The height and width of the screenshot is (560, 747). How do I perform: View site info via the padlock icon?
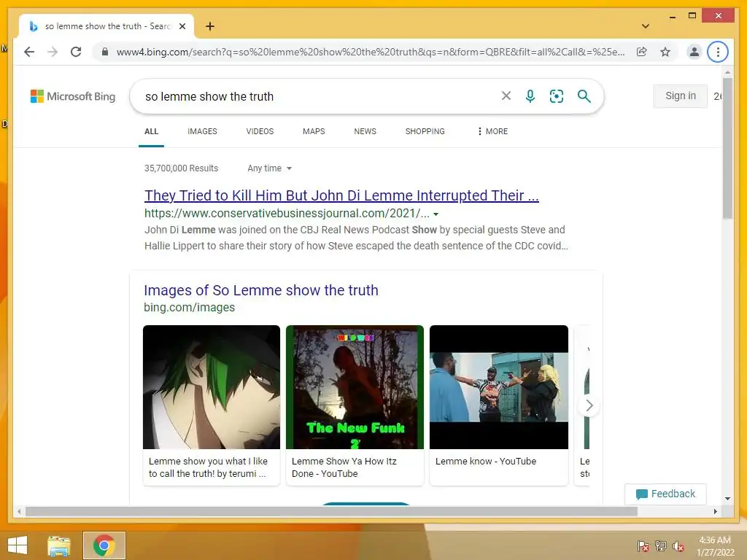pos(105,52)
